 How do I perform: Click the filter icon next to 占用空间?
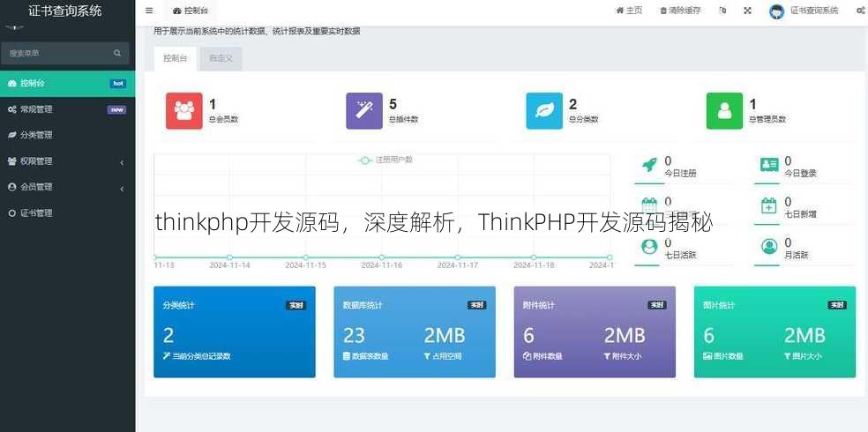coord(427,356)
